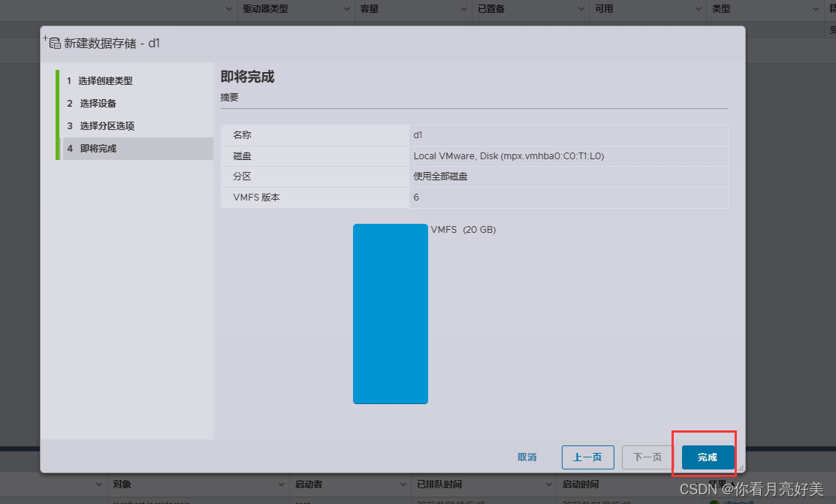Screen dimensions: 836x504
Task: Click the 已置备 column header
Action: pyautogui.click(x=491, y=9)
